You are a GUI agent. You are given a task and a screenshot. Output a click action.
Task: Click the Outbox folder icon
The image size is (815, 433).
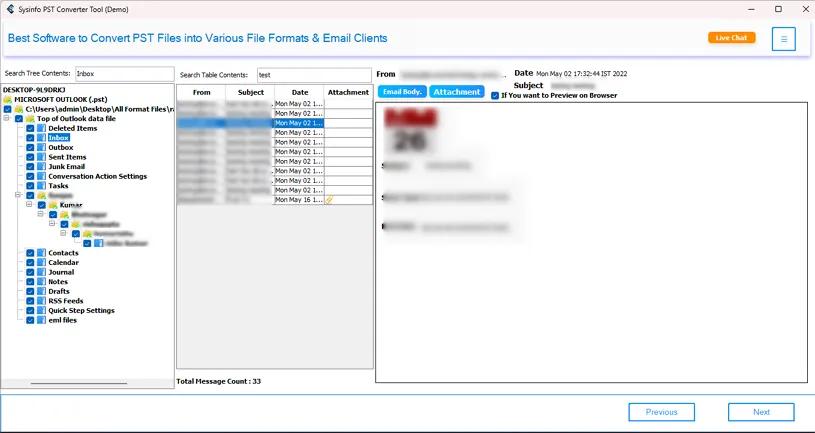pyautogui.click(x=42, y=148)
